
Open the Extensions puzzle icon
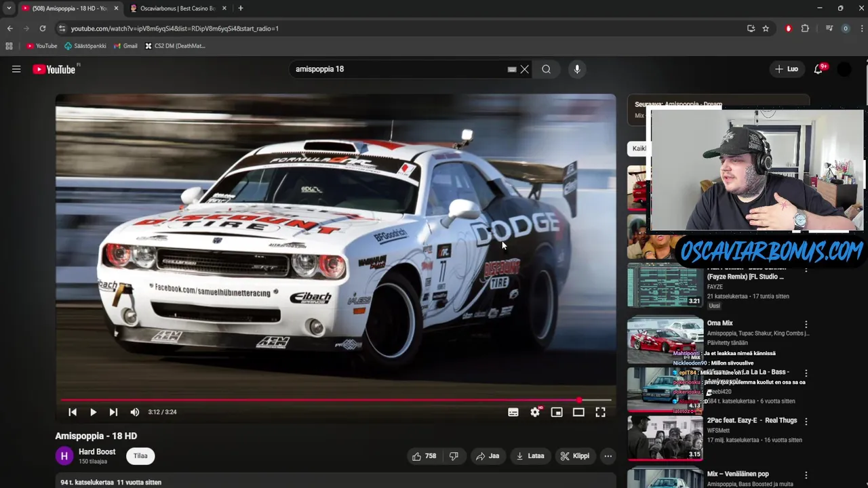tap(805, 28)
